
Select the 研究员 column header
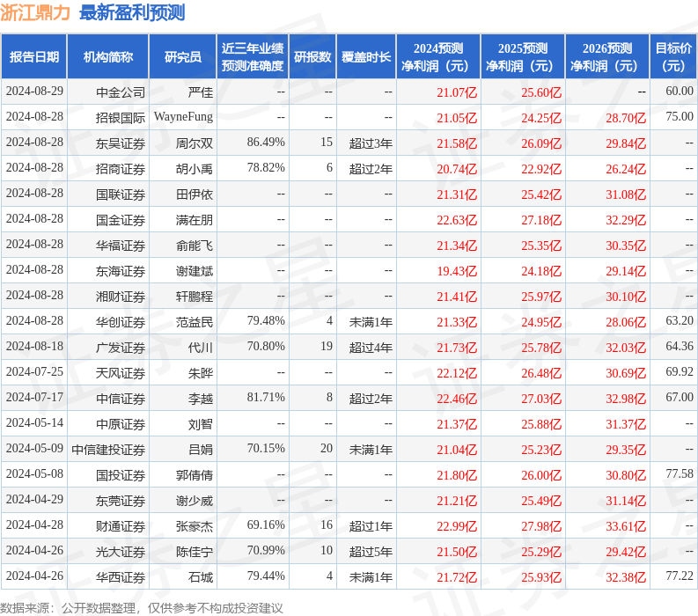[182, 57]
